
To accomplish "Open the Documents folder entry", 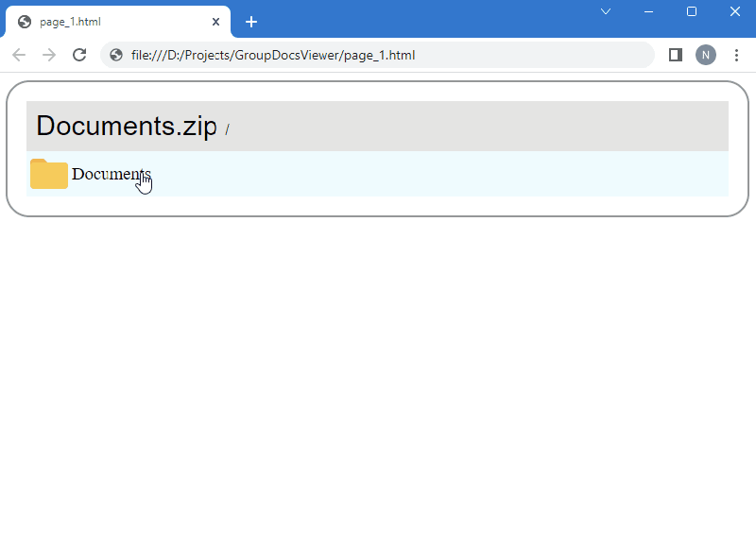I will tap(111, 174).
